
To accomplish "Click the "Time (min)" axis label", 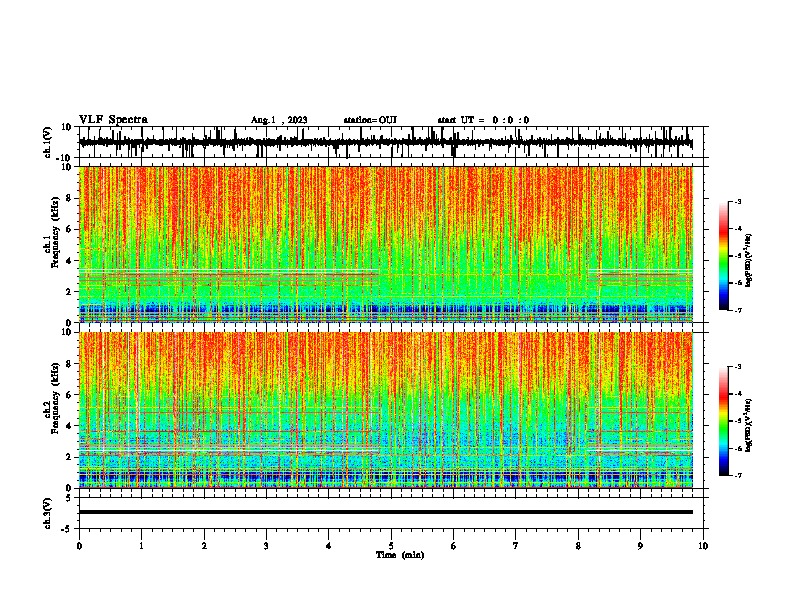I will pyautogui.click(x=400, y=555).
